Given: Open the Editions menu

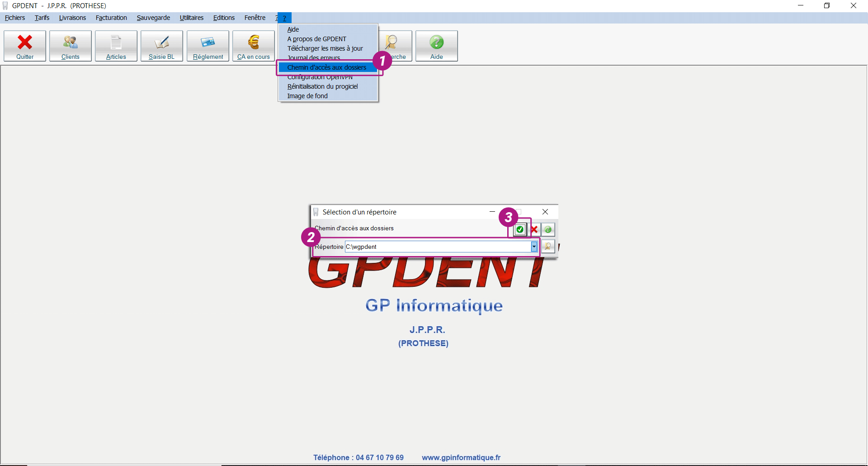Looking at the screenshot, I should [x=224, y=18].
